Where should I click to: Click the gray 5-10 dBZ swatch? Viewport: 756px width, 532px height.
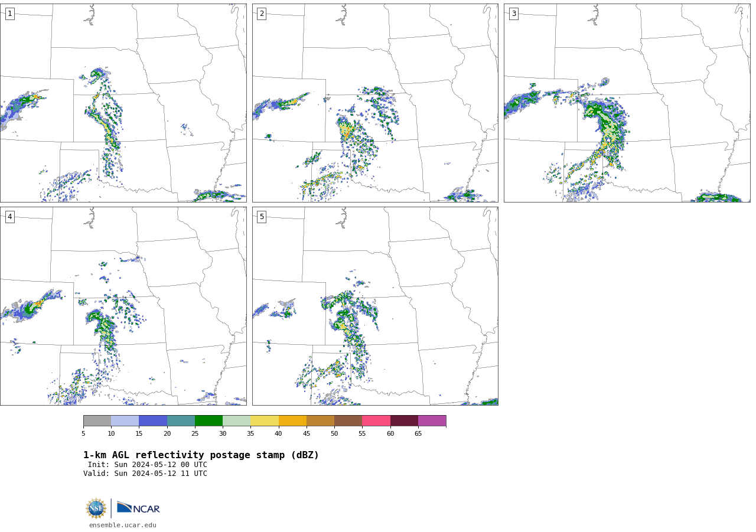97,420
